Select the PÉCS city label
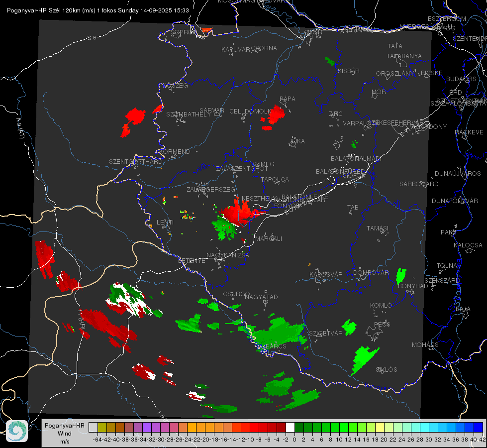This screenshot has width=487, height=448. click(x=382, y=324)
